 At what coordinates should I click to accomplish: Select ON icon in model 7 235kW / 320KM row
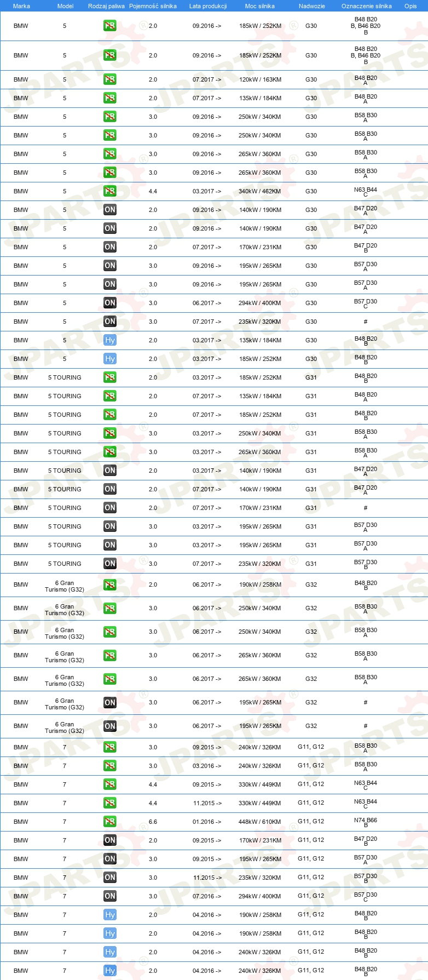(110, 878)
